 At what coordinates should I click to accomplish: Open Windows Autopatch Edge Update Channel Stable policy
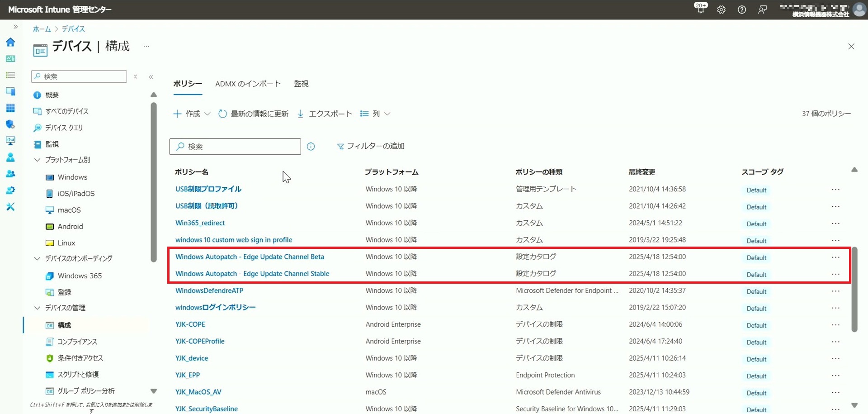pyautogui.click(x=252, y=274)
